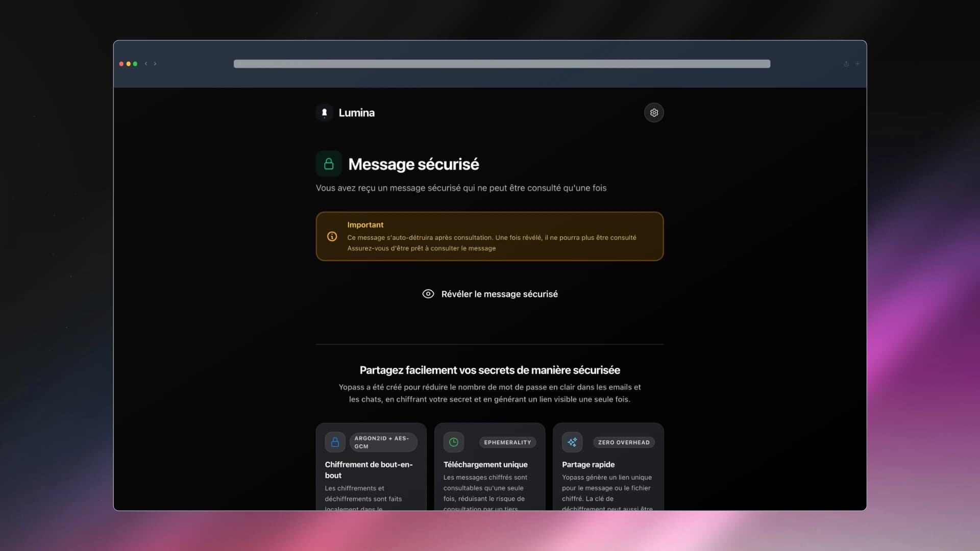980x551 pixels.
Task: Open settings via the gear icon
Action: 654,113
